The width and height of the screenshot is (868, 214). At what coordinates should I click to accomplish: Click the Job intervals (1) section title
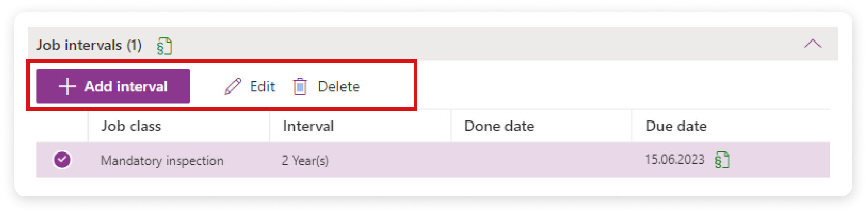[89, 45]
